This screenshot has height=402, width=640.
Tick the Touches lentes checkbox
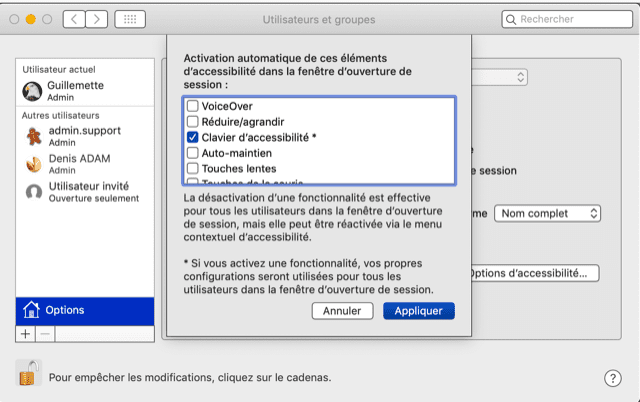[x=193, y=169]
